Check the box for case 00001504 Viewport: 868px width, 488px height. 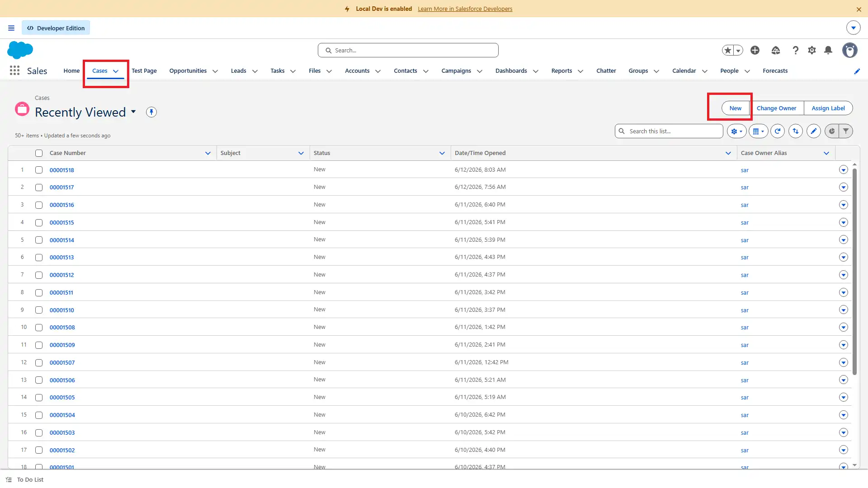point(39,415)
